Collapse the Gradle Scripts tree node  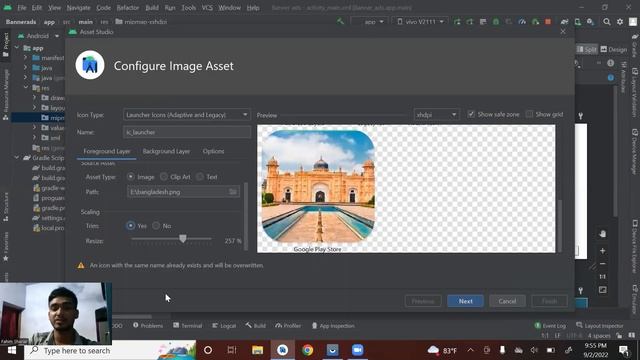coord(17,157)
